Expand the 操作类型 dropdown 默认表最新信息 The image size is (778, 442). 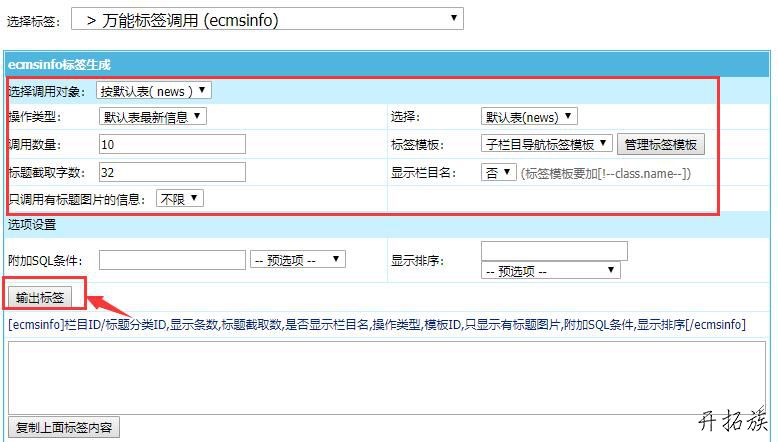point(153,117)
